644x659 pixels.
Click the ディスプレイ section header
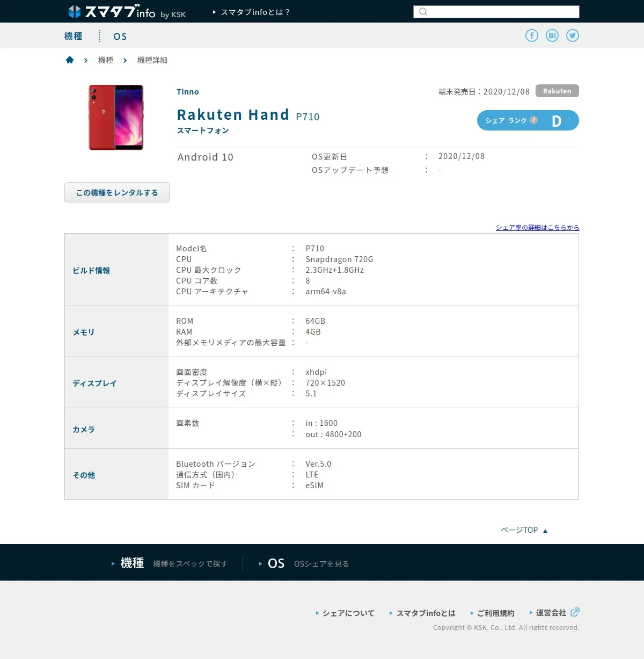[94, 383]
